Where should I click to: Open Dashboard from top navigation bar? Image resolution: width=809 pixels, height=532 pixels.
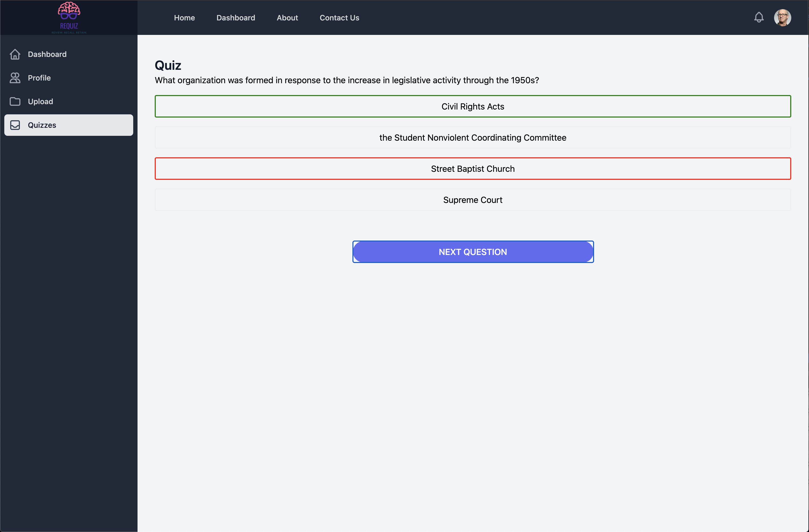(x=236, y=18)
